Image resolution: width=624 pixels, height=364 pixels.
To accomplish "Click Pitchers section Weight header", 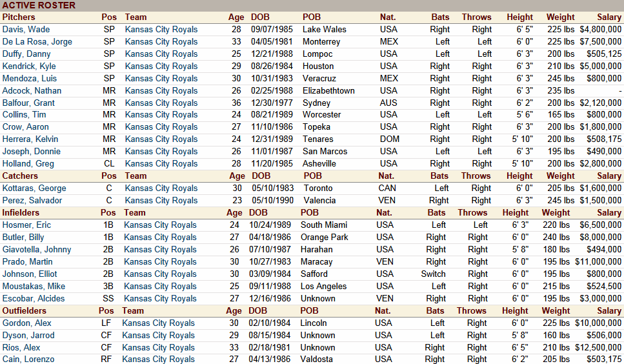I will [560, 17].
